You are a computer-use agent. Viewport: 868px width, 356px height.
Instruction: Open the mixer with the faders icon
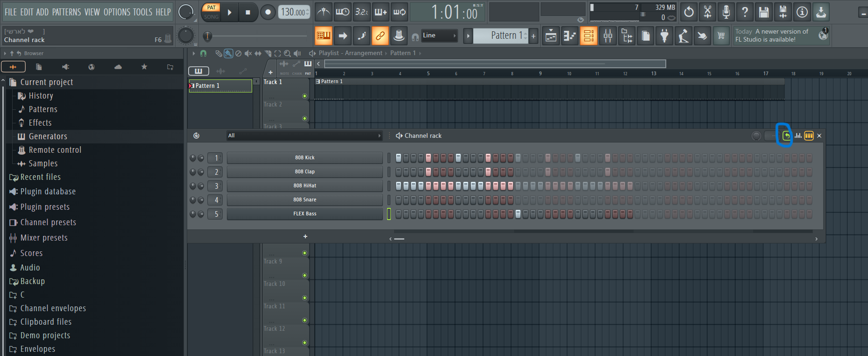608,36
